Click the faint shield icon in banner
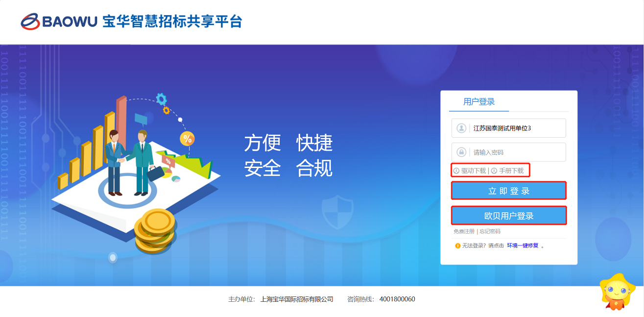 pyautogui.click(x=337, y=211)
